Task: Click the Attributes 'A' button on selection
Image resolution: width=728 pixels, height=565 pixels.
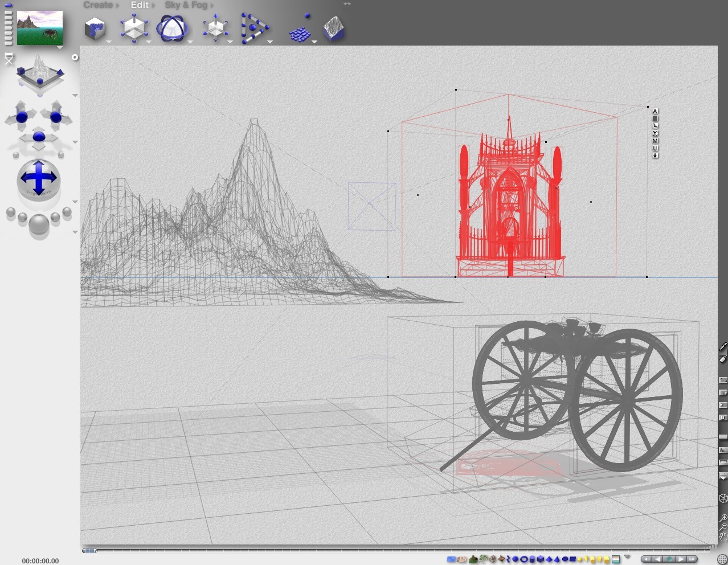Action: point(655,112)
